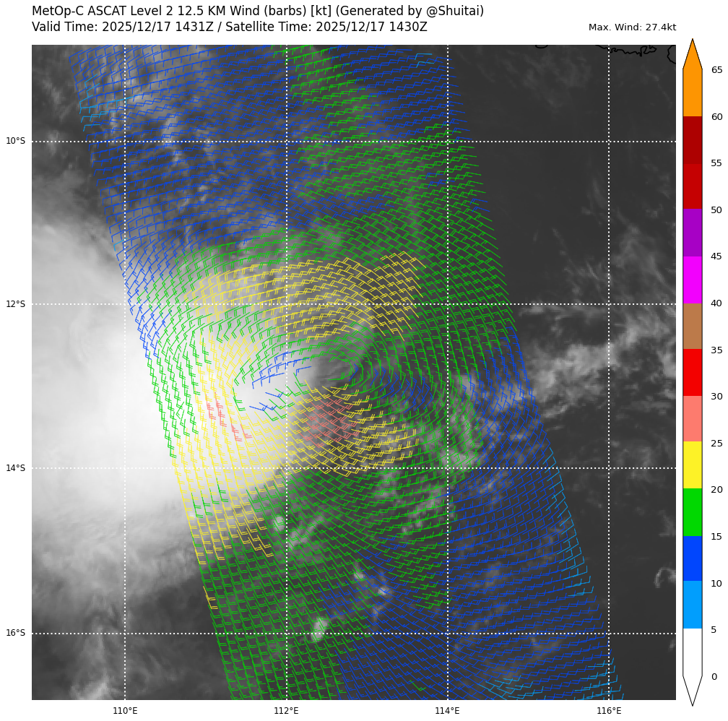Screen dimensions: 728x721
Task: Click the 112°E longitude axis label
Action: pyautogui.click(x=286, y=711)
